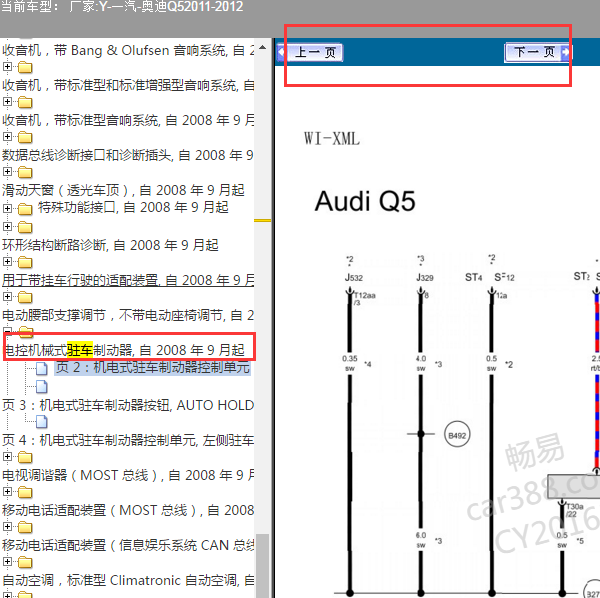The image size is (600, 598).
Task: Select 环形结构断路诊断 entry
Action: 110,245
